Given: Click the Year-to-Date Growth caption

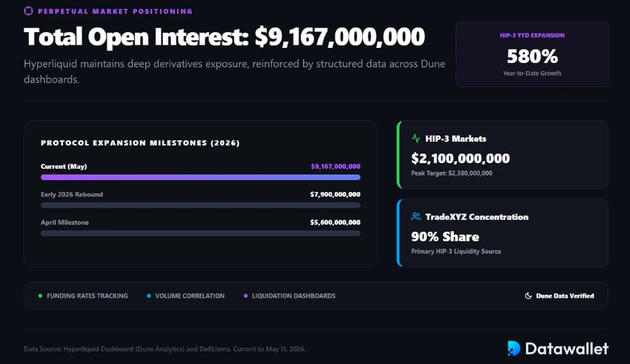Looking at the screenshot, I should pyautogui.click(x=532, y=73).
